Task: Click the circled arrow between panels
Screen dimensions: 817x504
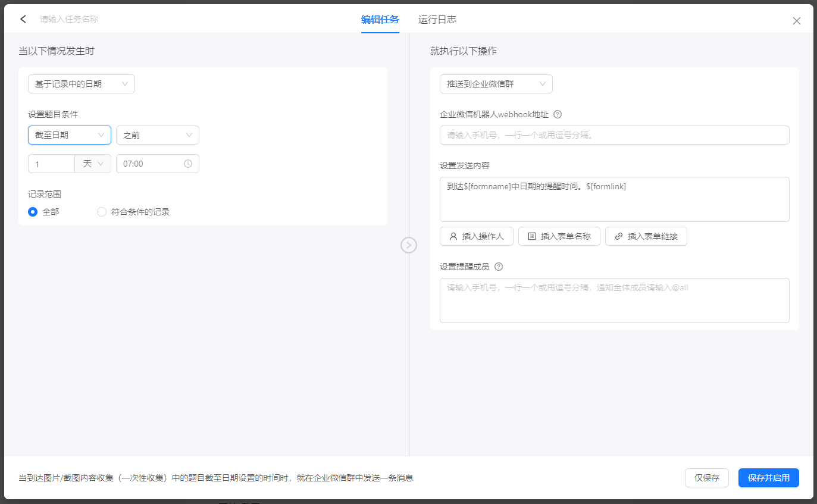Action: click(409, 245)
